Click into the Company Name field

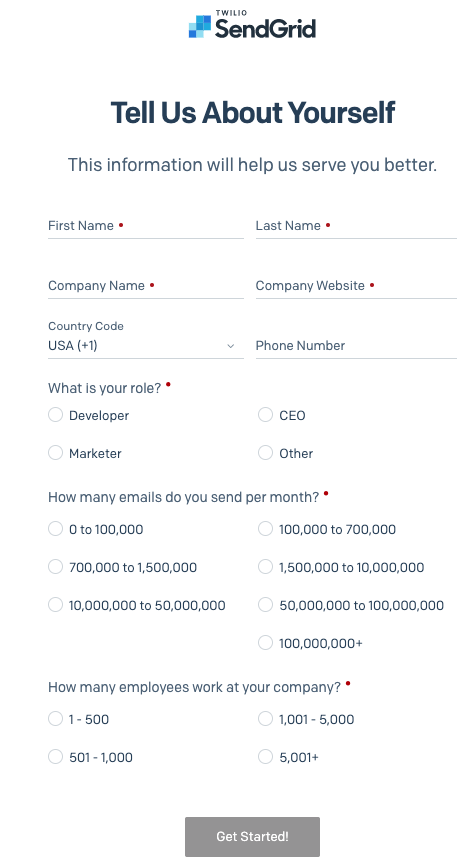pos(146,286)
